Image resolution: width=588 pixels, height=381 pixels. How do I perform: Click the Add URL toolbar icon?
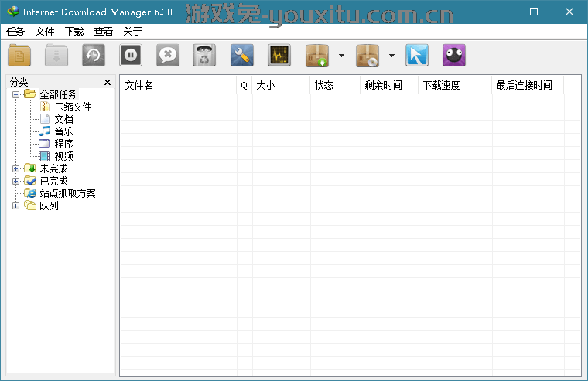(x=19, y=56)
